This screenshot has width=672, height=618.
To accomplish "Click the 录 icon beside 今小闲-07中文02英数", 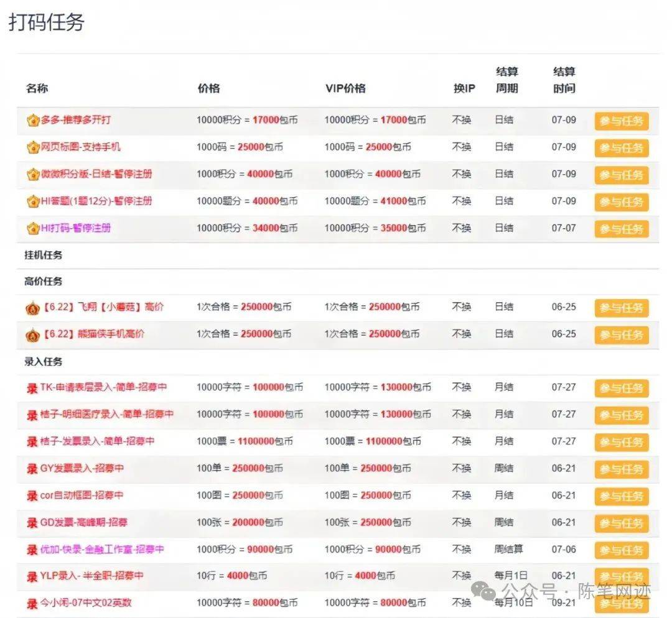I will point(32,604).
